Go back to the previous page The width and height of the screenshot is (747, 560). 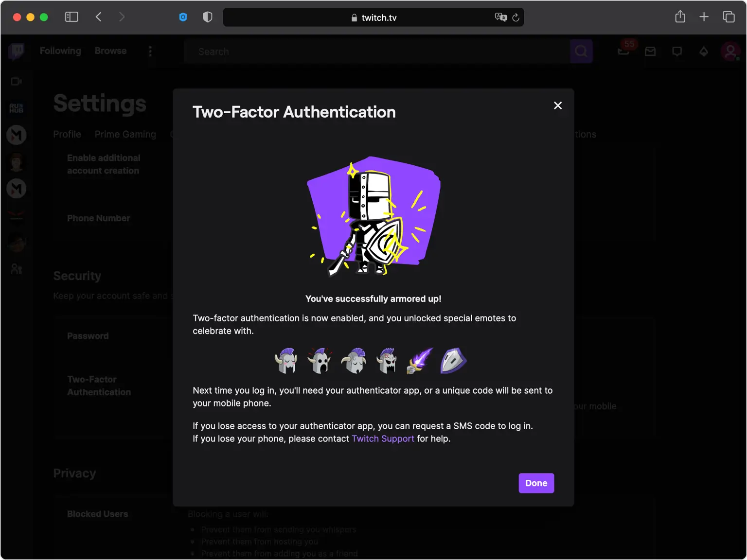99,17
